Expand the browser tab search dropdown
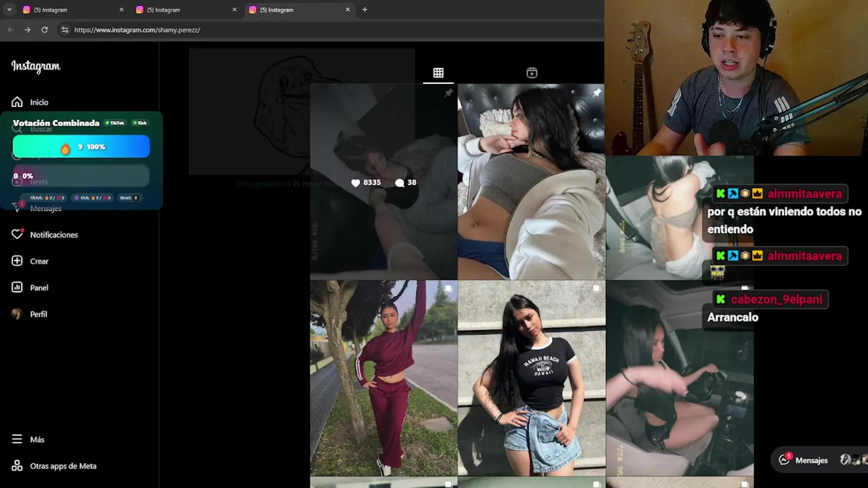 click(9, 9)
